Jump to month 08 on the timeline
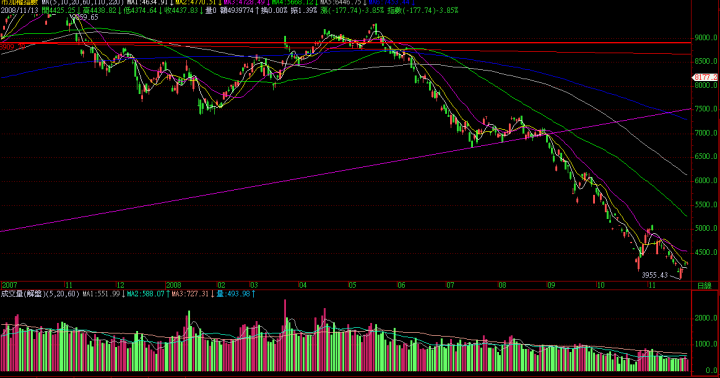Viewport: 720px width, 378px height. (x=502, y=286)
